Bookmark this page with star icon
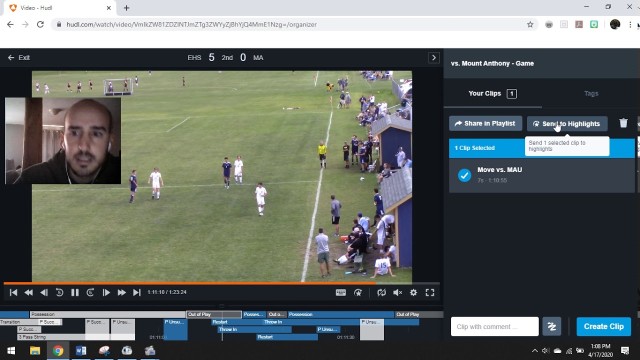This screenshot has width=640, height=360. click(530, 24)
